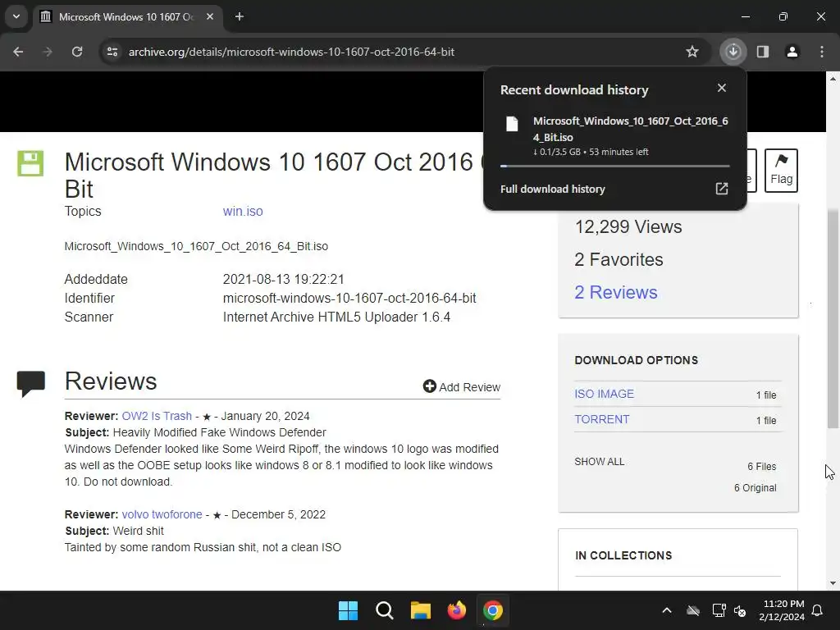Image resolution: width=840 pixels, height=630 pixels.
Task: Open the network status tray icon
Action: point(719,610)
